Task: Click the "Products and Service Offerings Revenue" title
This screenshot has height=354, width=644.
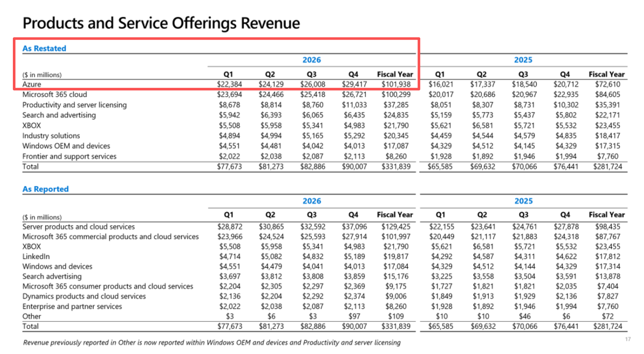Action: [x=161, y=23]
